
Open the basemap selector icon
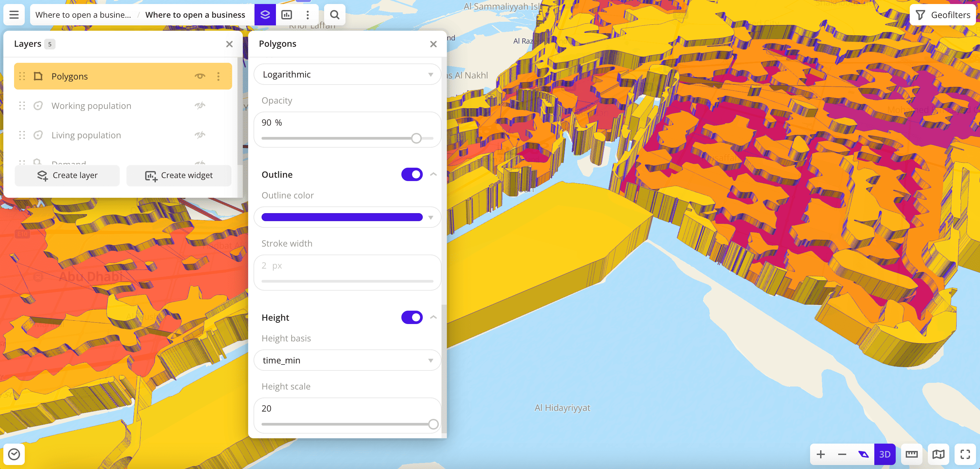(938, 454)
